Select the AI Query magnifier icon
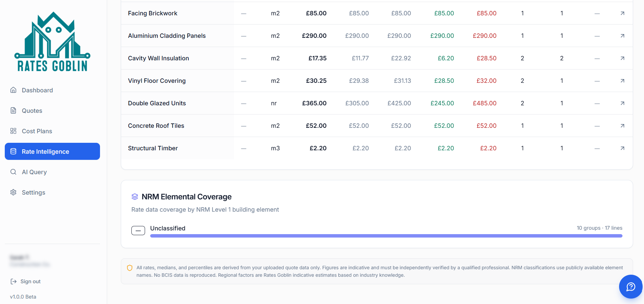 pos(13,172)
